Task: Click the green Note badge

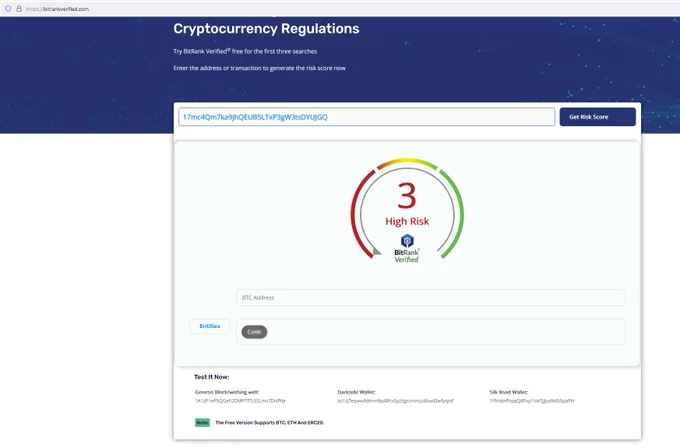Action: point(202,422)
